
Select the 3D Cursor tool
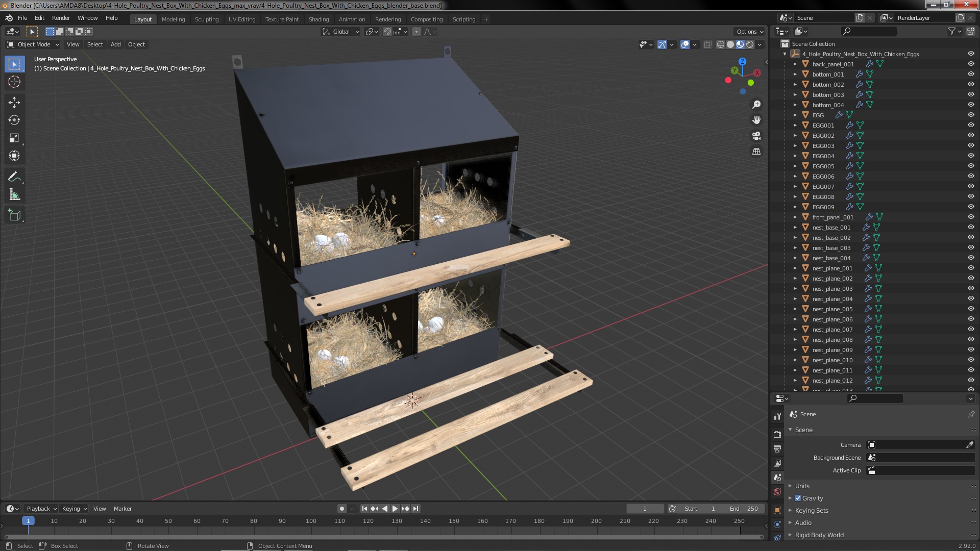point(14,82)
